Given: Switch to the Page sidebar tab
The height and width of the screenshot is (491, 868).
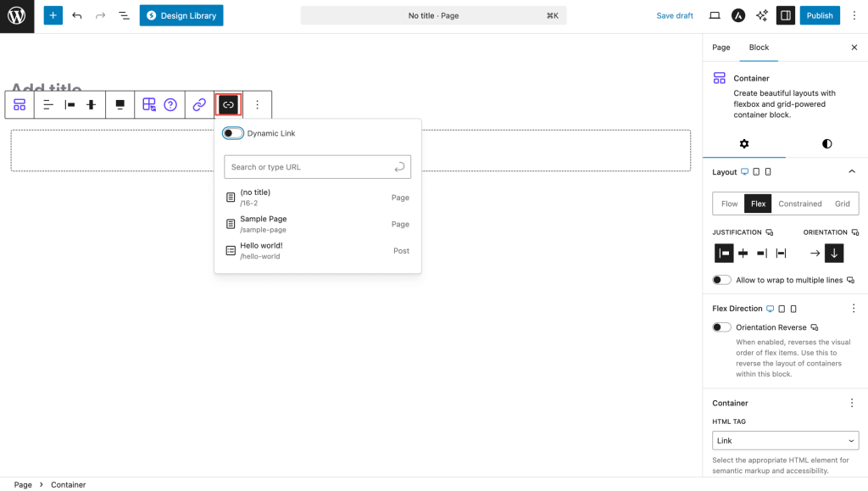Looking at the screenshot, I should [721, 47].
